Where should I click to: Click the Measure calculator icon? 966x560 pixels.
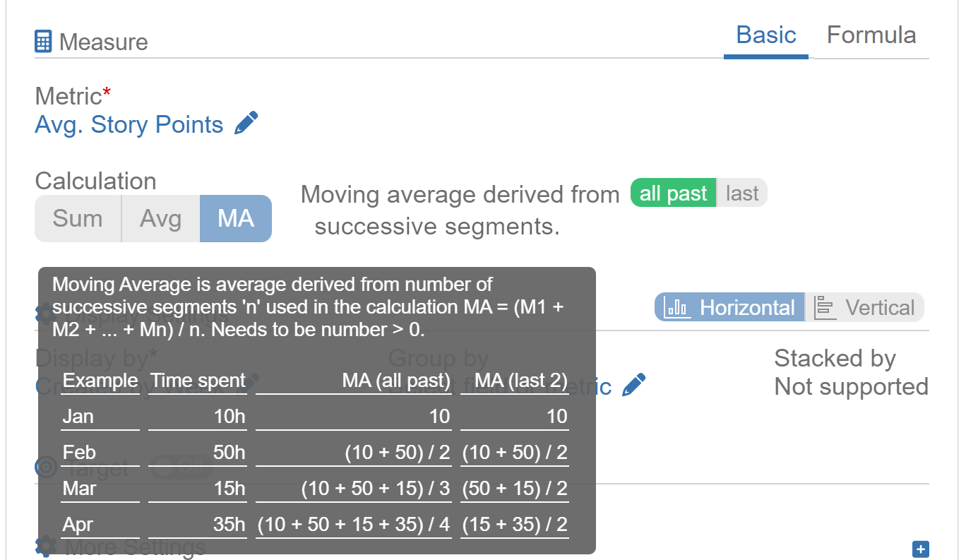pos(42,41)
